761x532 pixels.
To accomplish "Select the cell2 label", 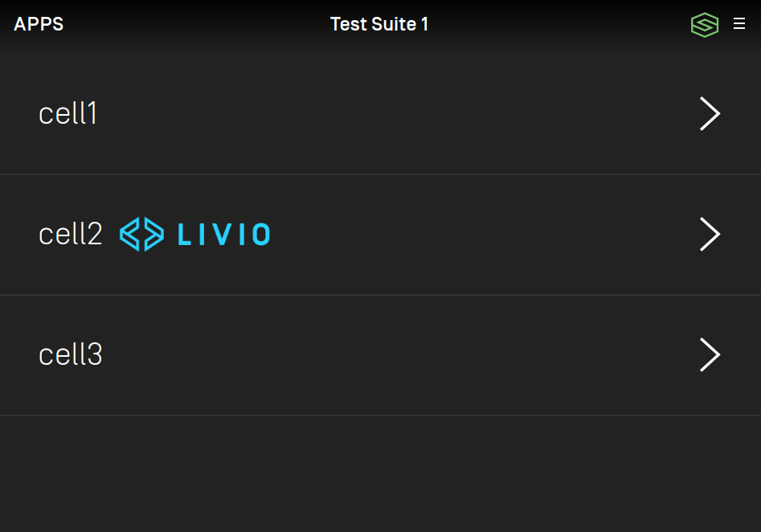I will click(x=71, y=234).
